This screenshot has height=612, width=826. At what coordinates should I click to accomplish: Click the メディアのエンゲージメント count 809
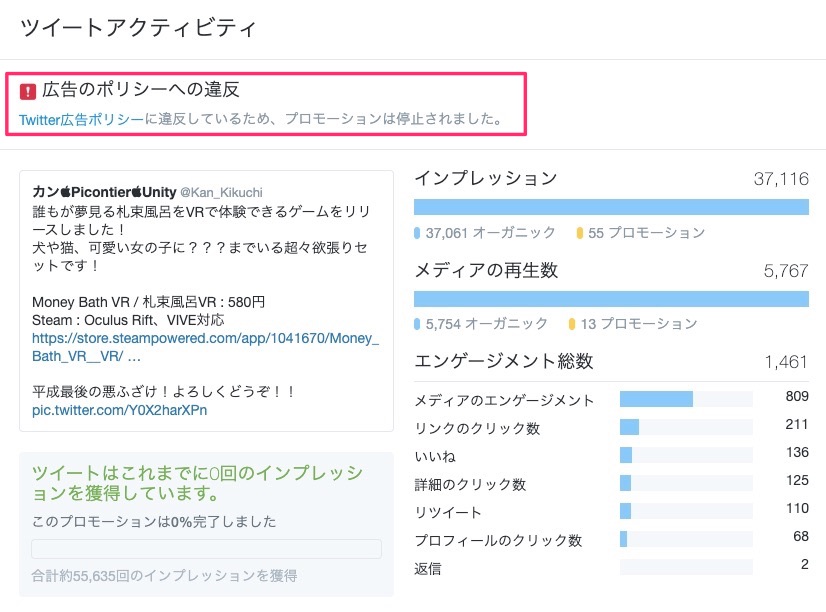[x=796, y=396]
